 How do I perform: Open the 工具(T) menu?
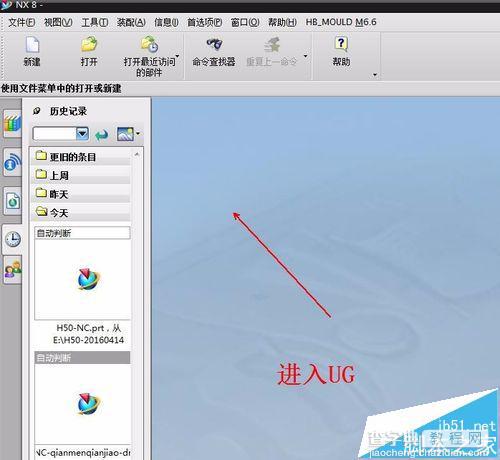point(95,22)
